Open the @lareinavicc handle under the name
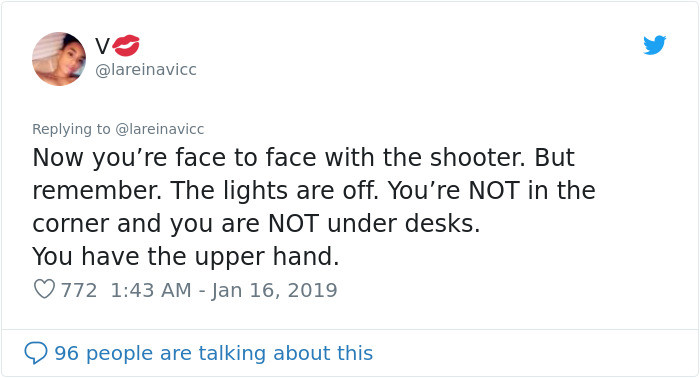This screenshot has height=378, width=700. click(x=146, y=70)
